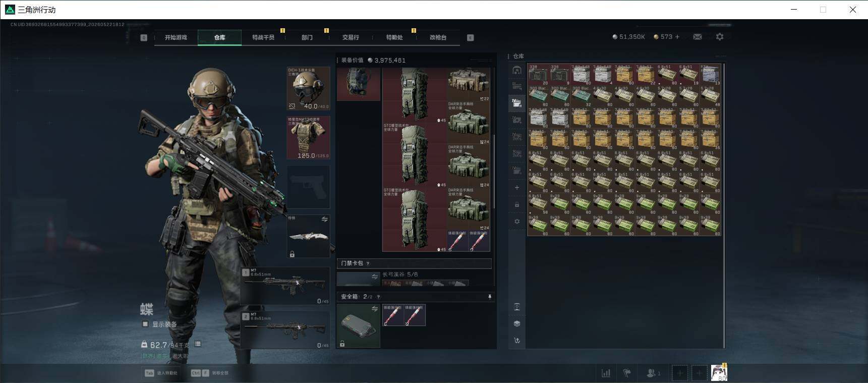Open warehouse sidebar gear settings
This screenshot has height=383, width=868.
click(x=516, y=222)
